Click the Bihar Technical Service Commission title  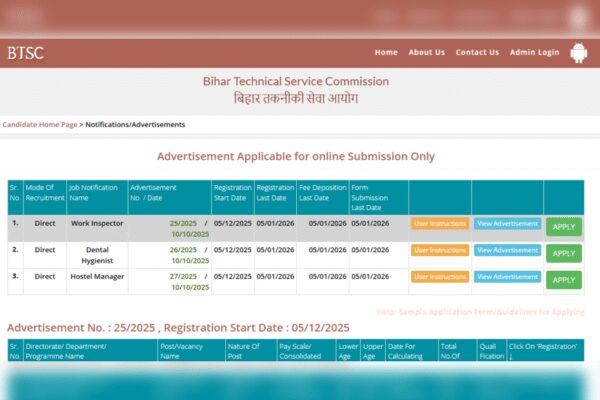tap(296, 82)
